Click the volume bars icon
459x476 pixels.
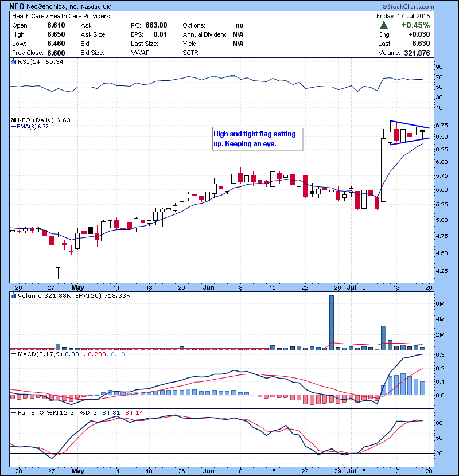(x=13, y=295)
